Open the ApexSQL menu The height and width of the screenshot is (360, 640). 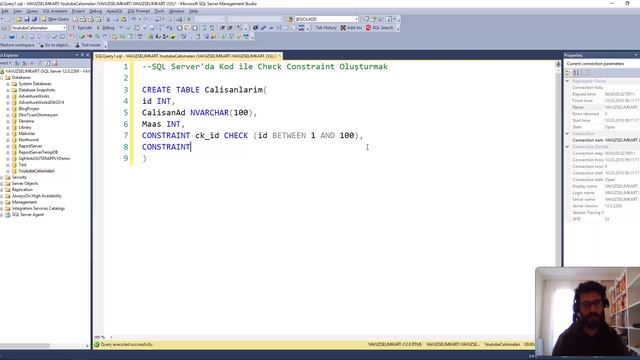pyautogui.click(x=114, y=11)
